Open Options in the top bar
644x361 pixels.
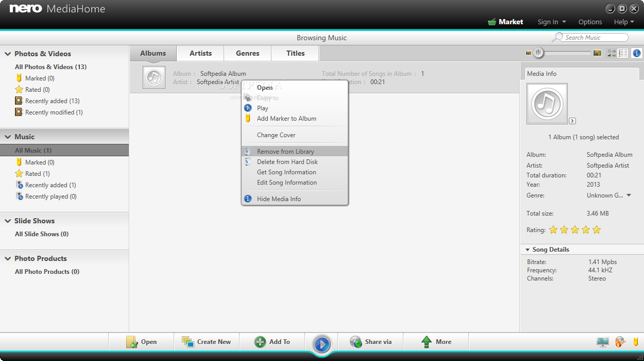pyautogui.click(x=590, y=22)
